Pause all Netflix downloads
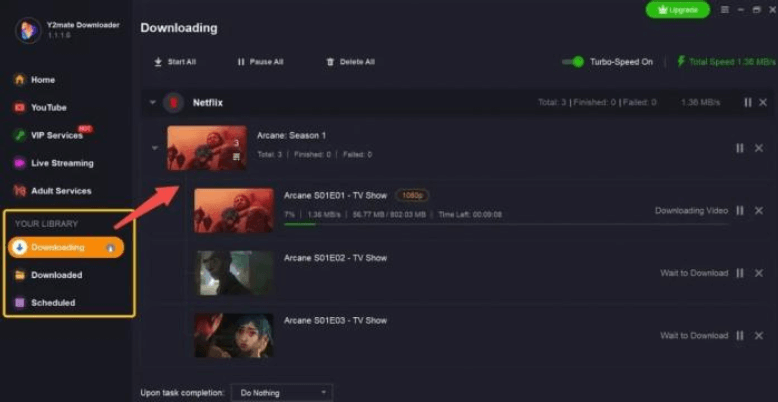This screenshot has width=778, height=402. click(748, 102)
